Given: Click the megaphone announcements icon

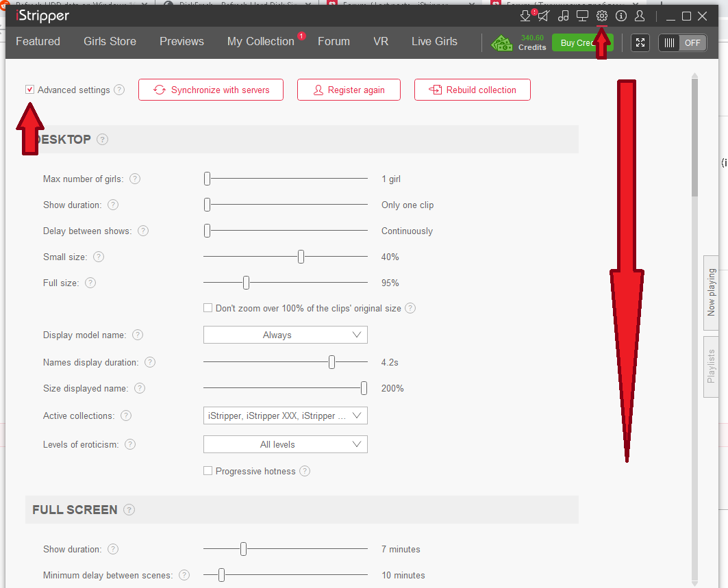Looking at the screenshot, I should pos(544,16).
